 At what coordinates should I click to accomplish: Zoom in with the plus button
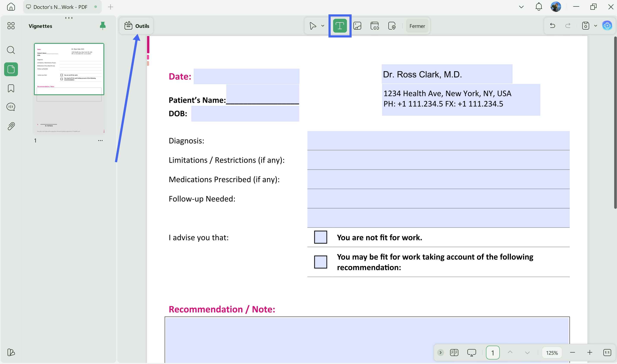pos(590,353)
